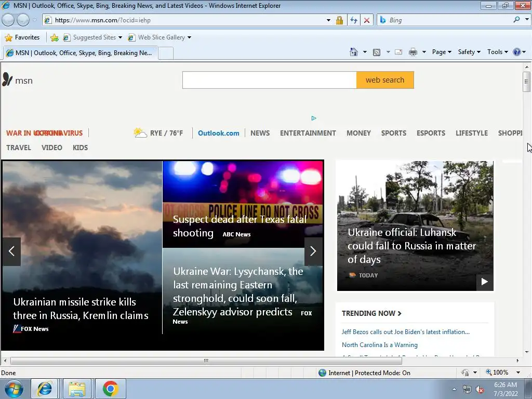The image size is (532, 399).
Task: Click the Home icon in command bar
Action: click(353, 52)
